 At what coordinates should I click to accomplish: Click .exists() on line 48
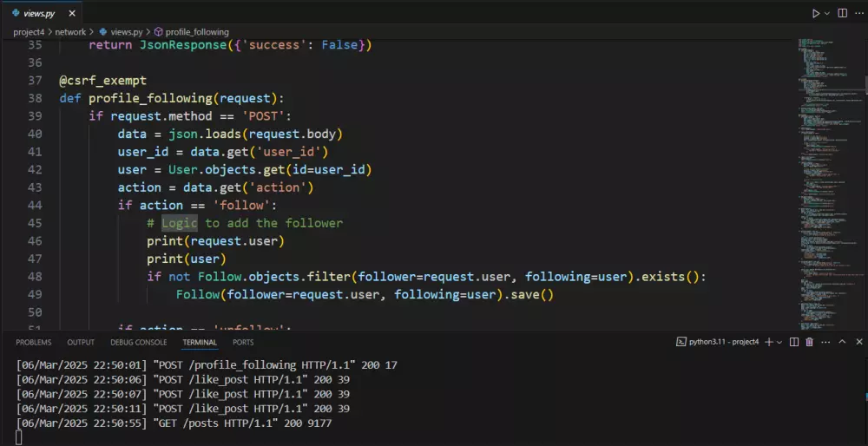tap(667, 277)
